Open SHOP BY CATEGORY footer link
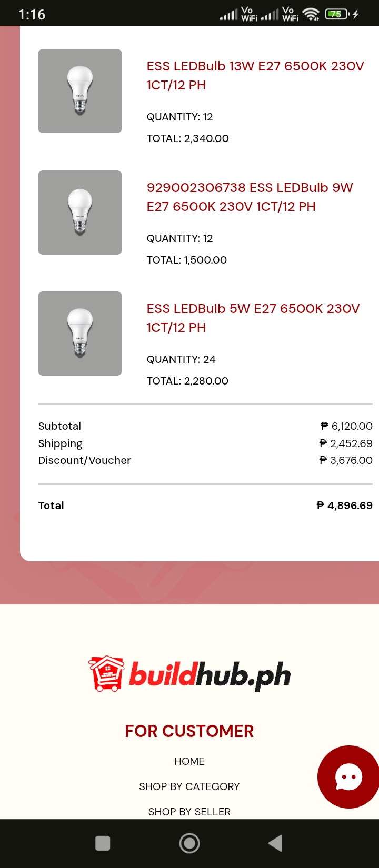This screenshot has height=868, width=379. 189,786
